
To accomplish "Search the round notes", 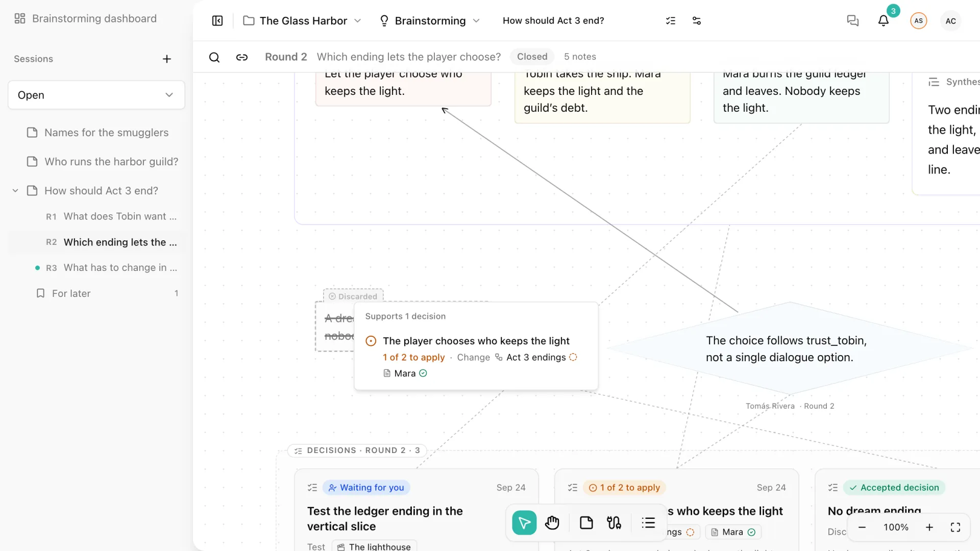I will point(214,57).
